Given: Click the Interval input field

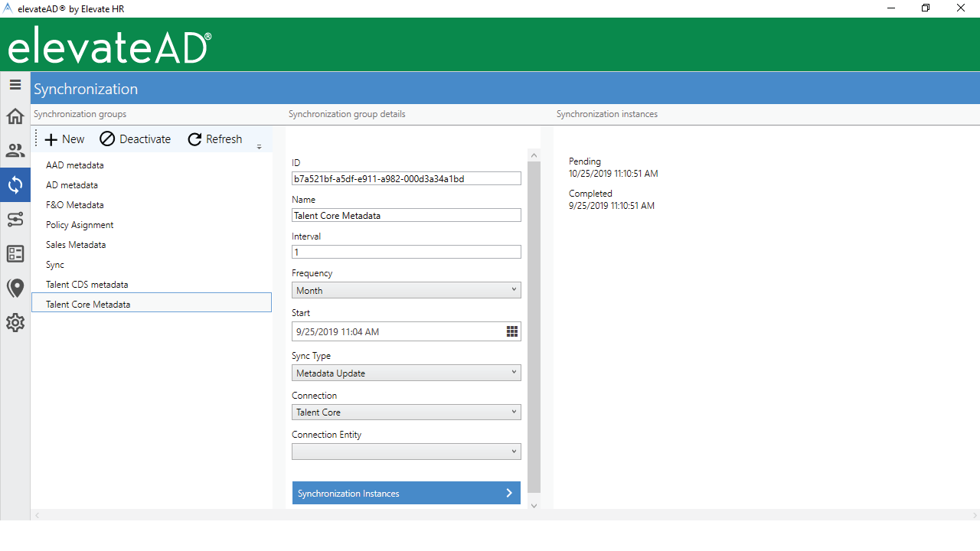Looking at the screenshot, I should [407, 252].
